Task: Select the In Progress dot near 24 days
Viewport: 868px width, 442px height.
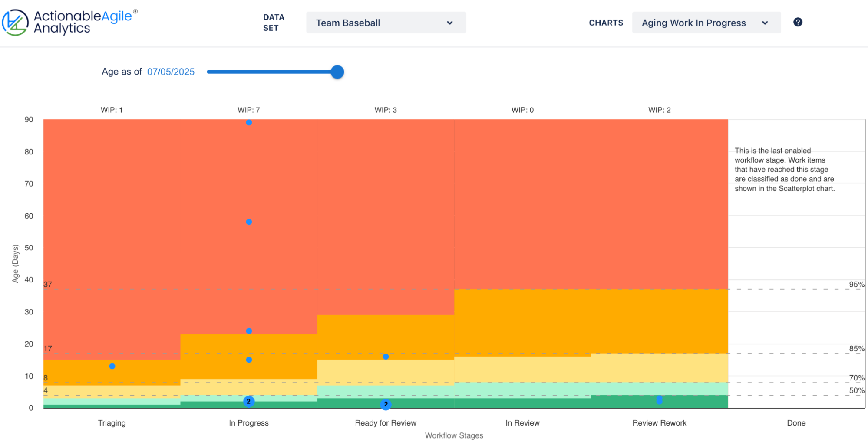Action: point(249,331)
